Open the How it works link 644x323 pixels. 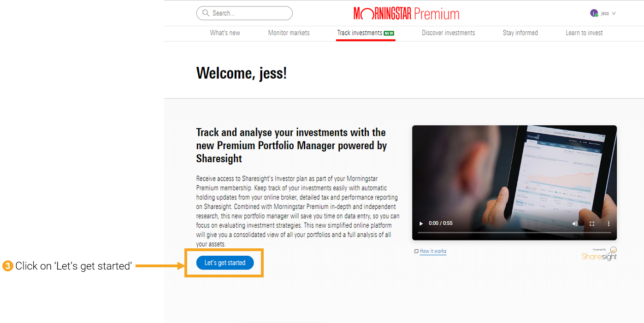433,251
